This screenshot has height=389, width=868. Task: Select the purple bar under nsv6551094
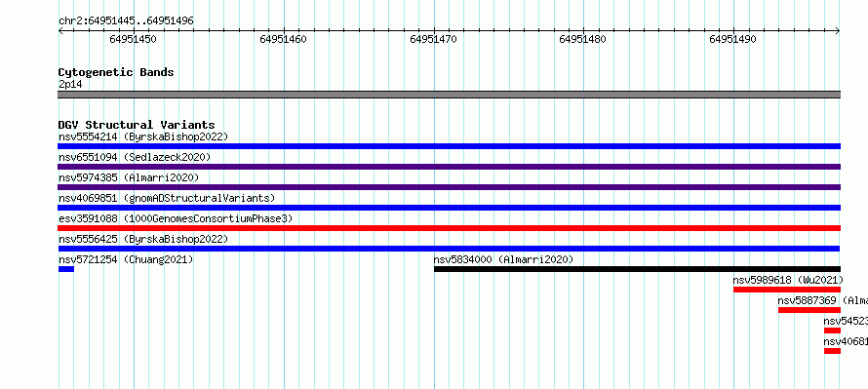449,167
